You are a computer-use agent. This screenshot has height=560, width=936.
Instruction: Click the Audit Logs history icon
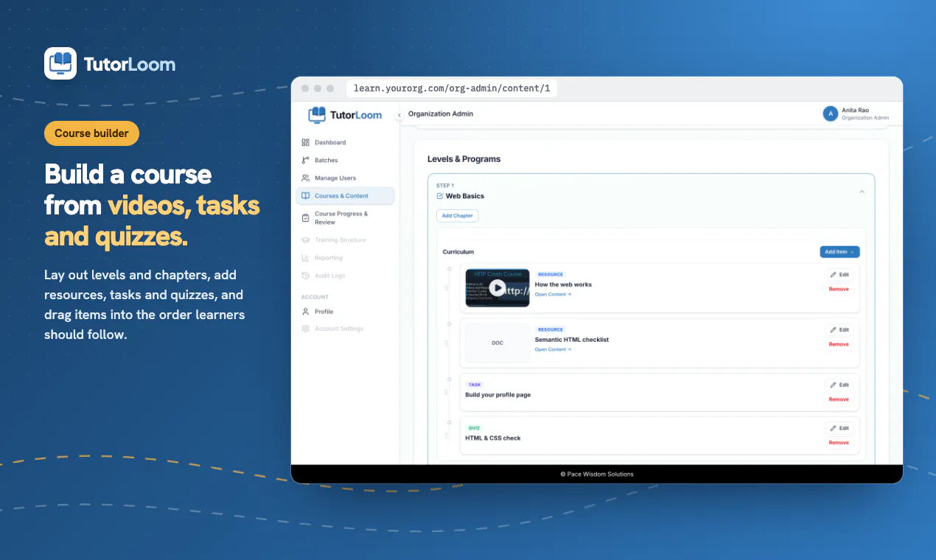[306, 276]
